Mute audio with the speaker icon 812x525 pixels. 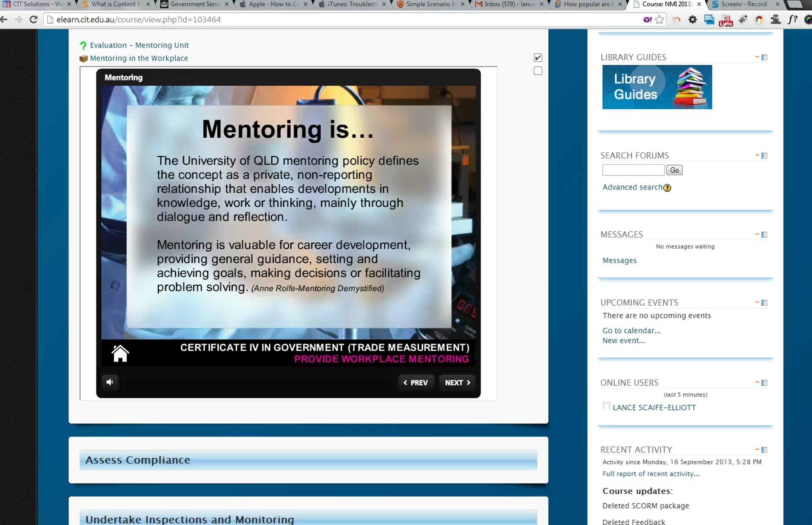point(110,382)
